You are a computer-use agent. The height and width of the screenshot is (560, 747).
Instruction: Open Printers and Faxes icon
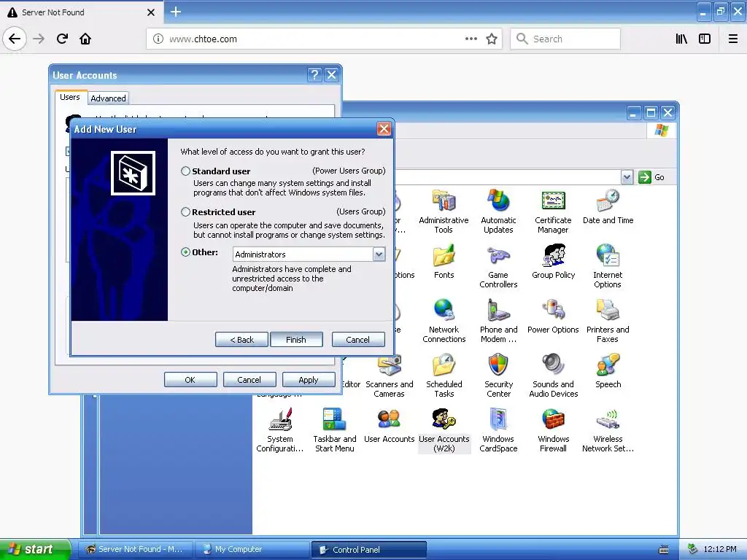(x=608, y=321)
